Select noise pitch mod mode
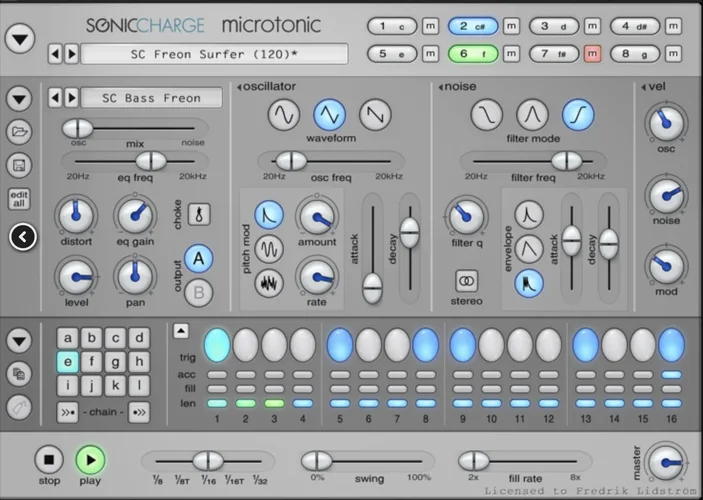 tap(269, 283)
